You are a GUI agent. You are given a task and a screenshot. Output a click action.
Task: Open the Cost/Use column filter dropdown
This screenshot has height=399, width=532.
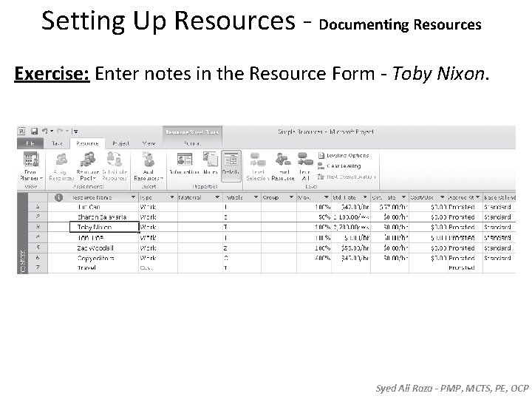point(442,197)
